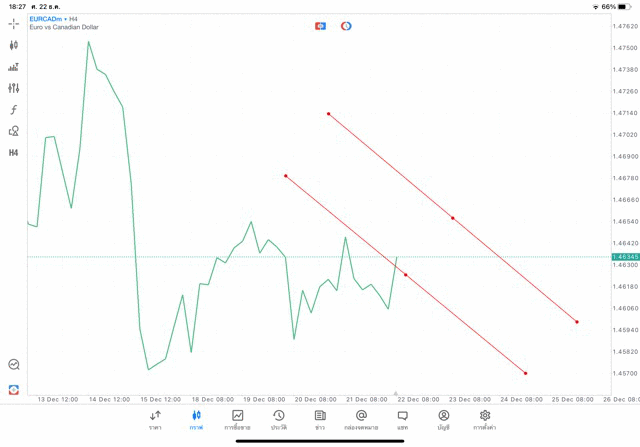Image resolution: width=640 pixels, height=447 pixels.
Task: Click the current price label 1.46345
Action: pos(624,257)
